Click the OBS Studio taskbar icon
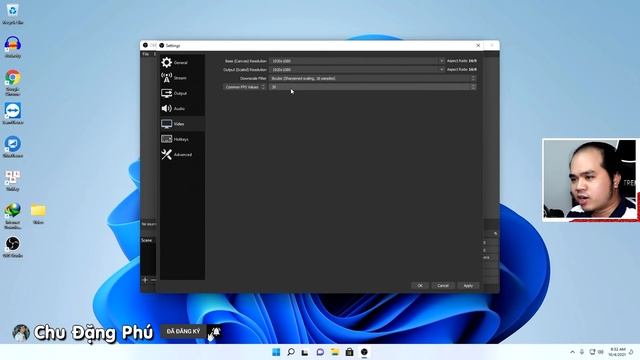This screenshot has height=360, width=640. pos(364,352)
